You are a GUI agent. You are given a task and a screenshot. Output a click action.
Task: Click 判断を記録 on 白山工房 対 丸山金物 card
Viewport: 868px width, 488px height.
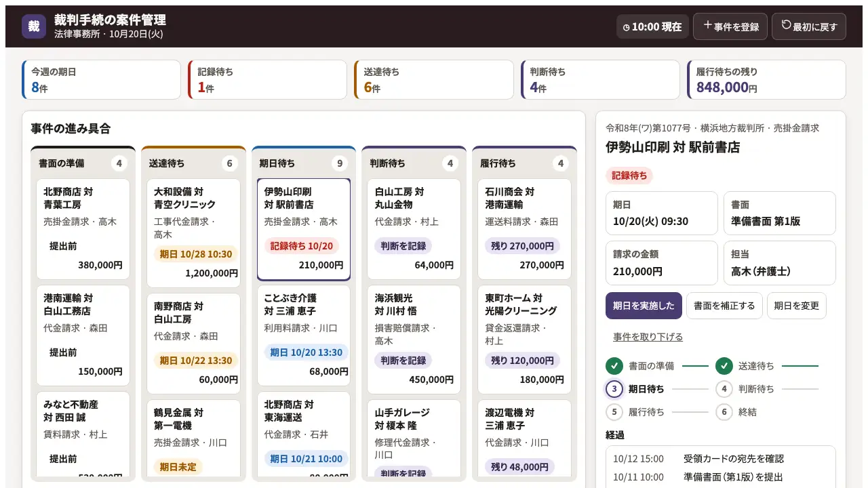(403, 246)
